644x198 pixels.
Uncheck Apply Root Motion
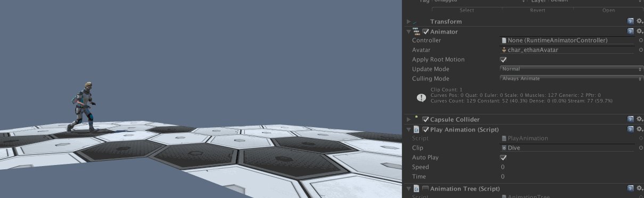click(503, 60)
